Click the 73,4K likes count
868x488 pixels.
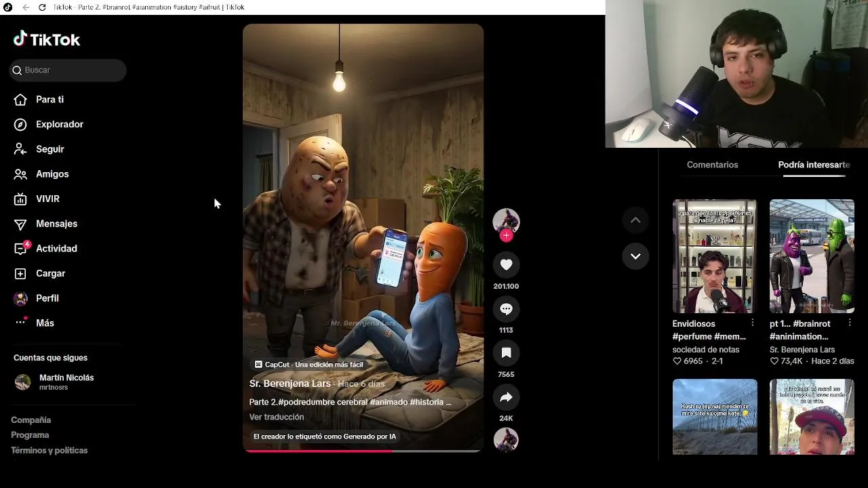pyautogui.click(x=786, y=361)
